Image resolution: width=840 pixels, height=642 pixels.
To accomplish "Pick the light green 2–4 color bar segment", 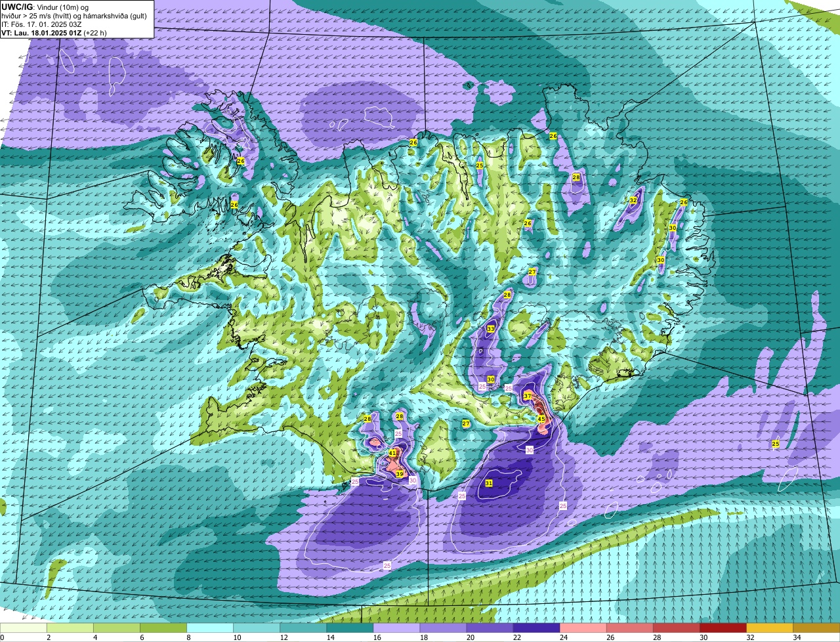I will tap(70, 628).
